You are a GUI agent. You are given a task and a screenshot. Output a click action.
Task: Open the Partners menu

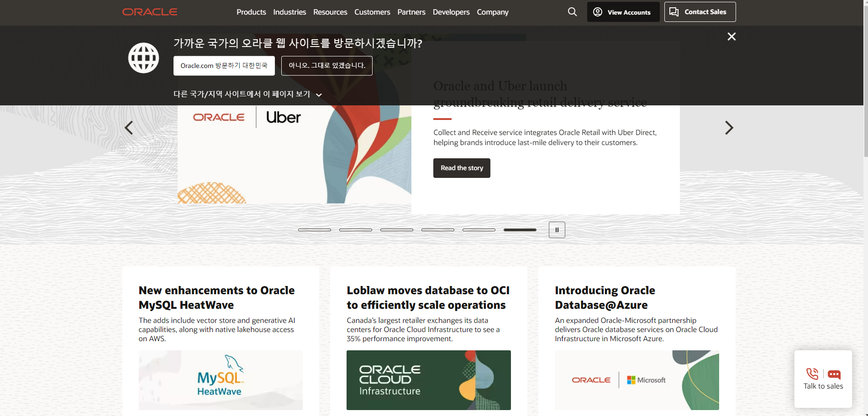click(x=411, y=12)
